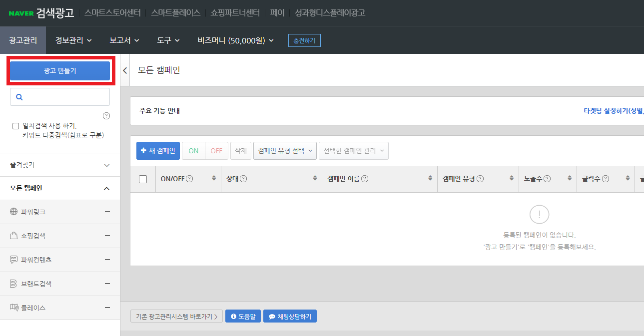This screenshot has height=336, width=644.
Task: Click the 광고 만들기 button
Action: [x=59, y=70]
